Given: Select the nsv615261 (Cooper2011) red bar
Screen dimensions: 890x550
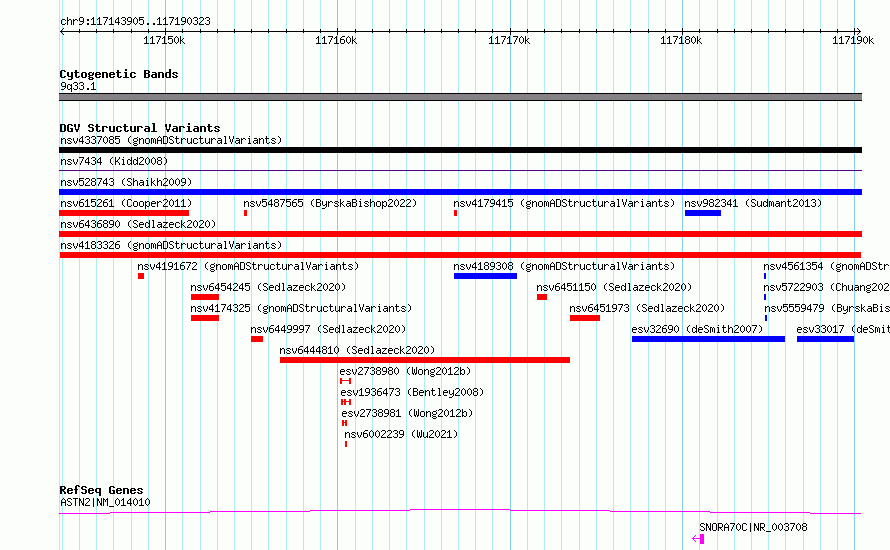Looking at the screenshot, I should (x=124, y=213).
